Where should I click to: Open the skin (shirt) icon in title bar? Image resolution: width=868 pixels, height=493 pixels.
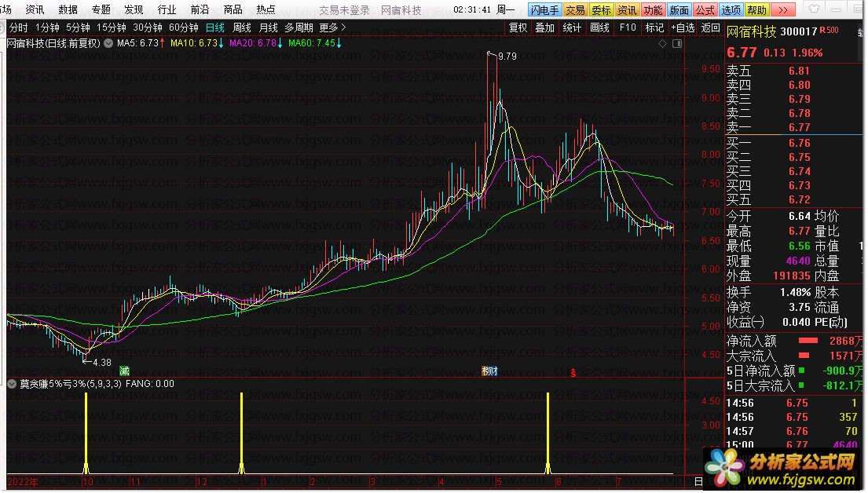(x=814, y=9)
